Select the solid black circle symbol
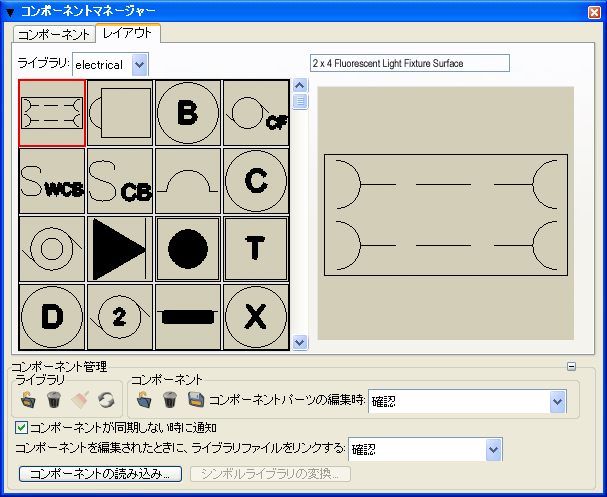This screenshot has width=607, height=497. [188, 249]
